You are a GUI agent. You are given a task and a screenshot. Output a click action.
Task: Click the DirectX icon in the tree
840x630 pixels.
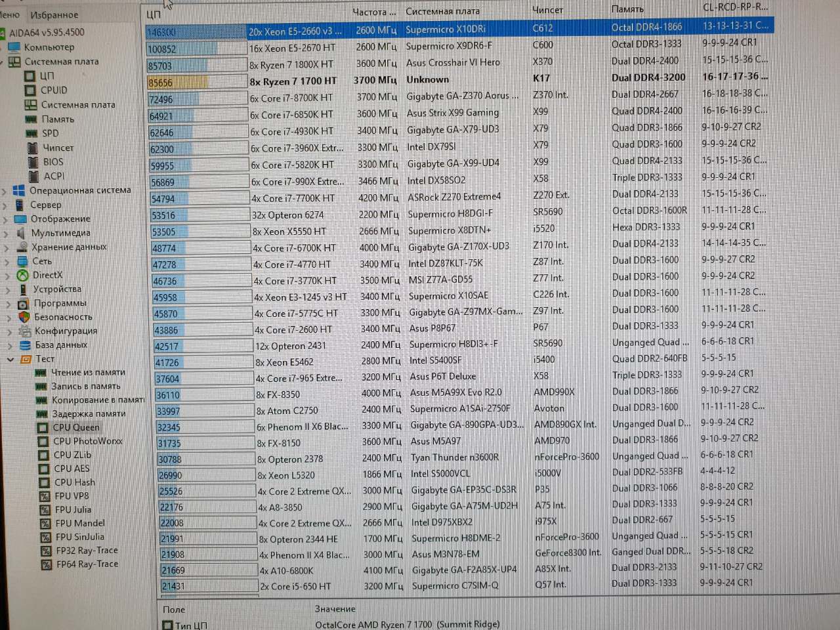tap(23, 276)
